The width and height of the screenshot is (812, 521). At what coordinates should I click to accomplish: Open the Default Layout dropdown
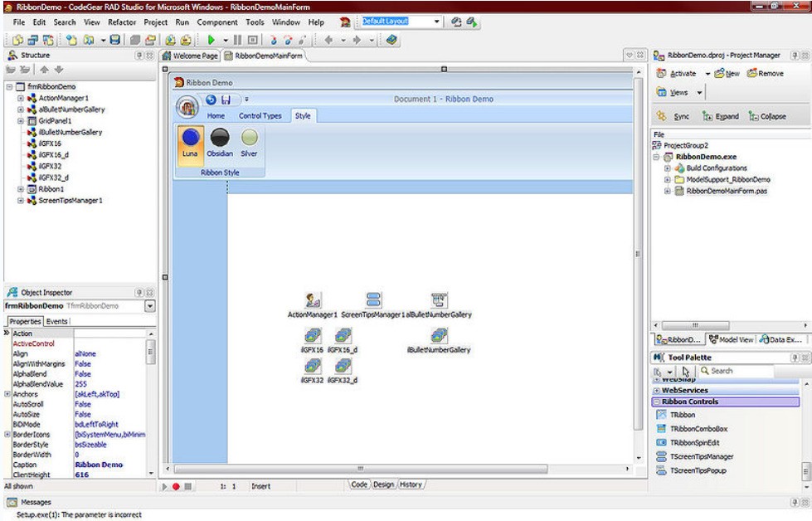pos(438,22)
